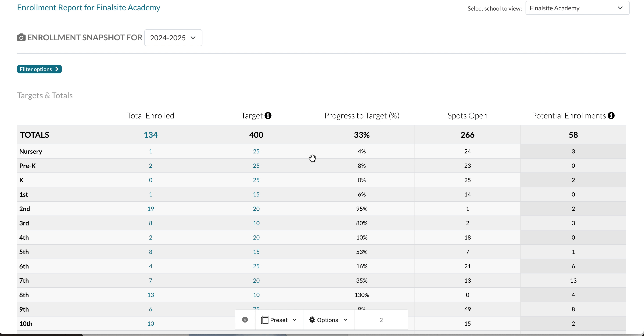This screenshot has width=644, height=336.
Task: Open 7th grade target value 20
Action: point(256,280)
